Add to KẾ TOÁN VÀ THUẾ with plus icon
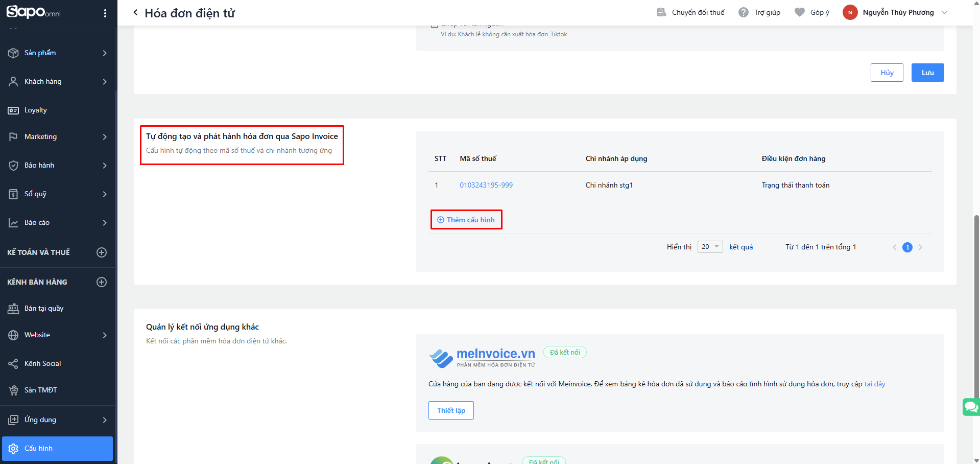Viewport: 980px width, 464px height. coord(102,252)
